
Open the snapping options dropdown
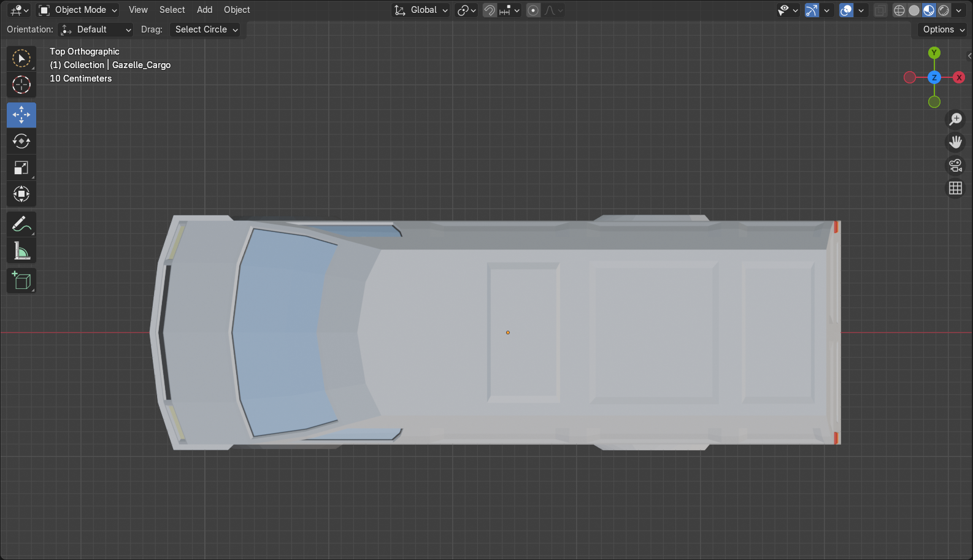click(509, 10)
